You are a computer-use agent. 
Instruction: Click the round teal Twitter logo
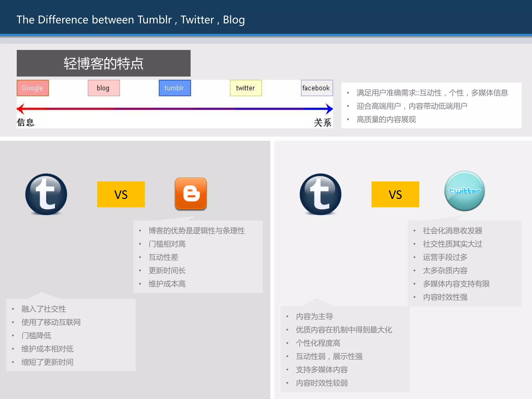tap(465, 191)
